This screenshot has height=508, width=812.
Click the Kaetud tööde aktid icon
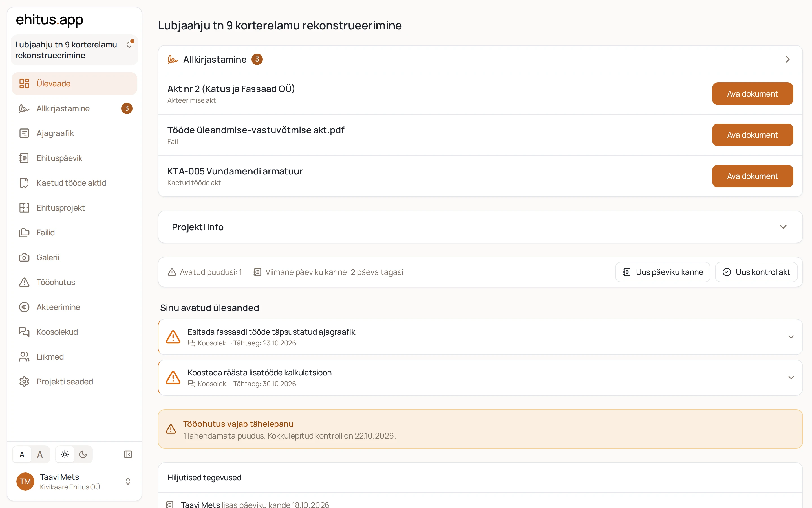(24, 183)
